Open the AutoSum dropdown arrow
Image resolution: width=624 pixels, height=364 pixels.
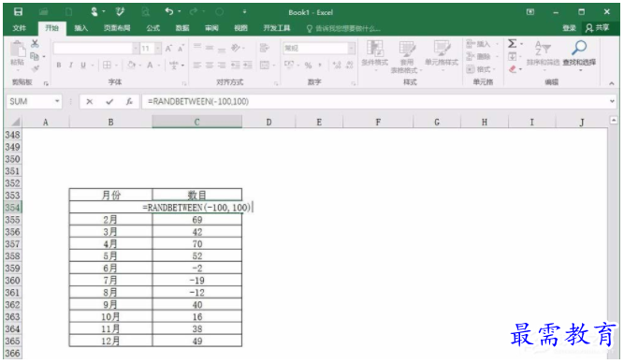point(522,43)
